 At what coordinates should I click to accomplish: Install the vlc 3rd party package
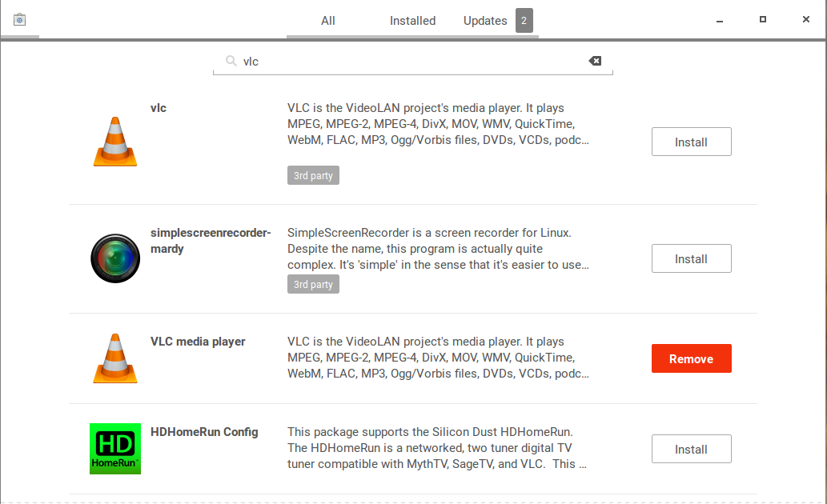click(x=691, y=142)
